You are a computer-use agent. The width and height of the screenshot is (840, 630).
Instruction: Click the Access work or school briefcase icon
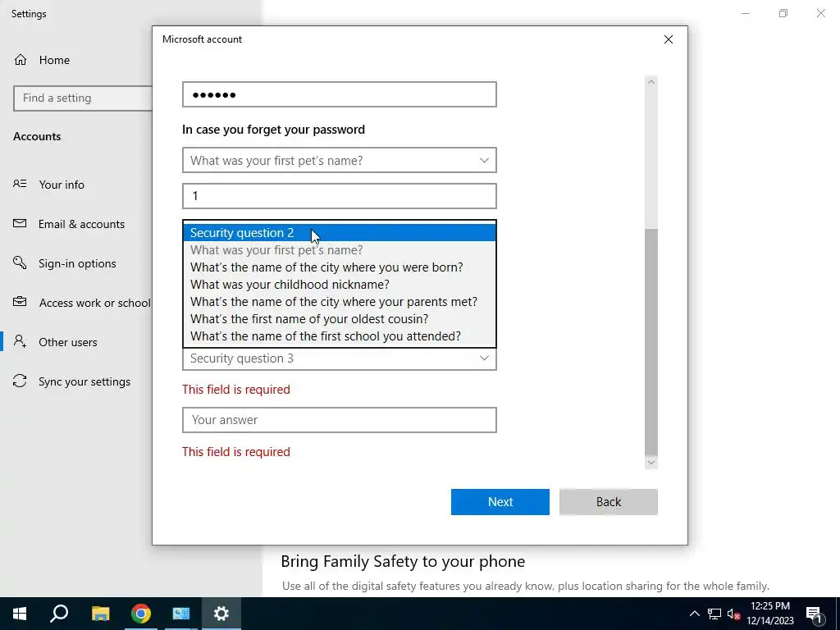(x=20, y=302)
